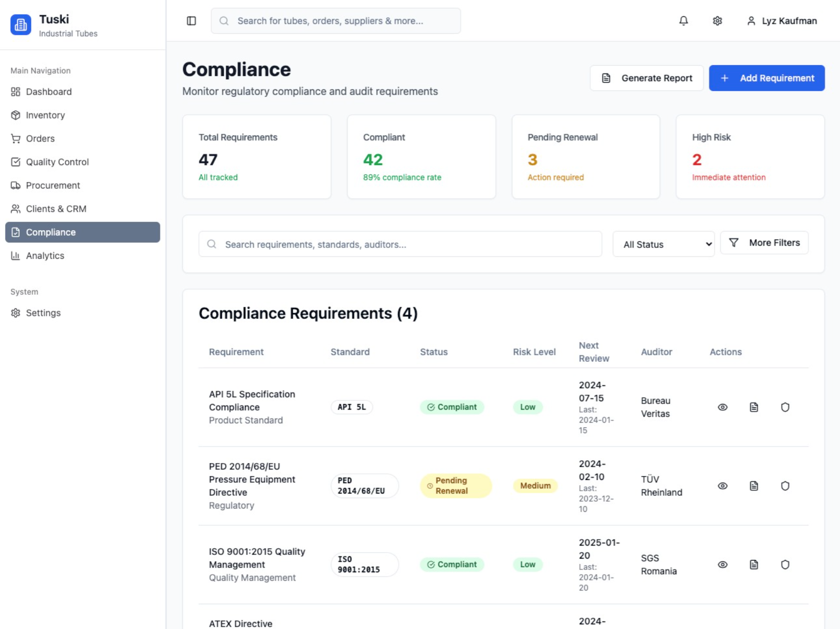Click Lyz Kaufman user name
Image resolution: width=840 pixels, height=629 pixels.
pyautogui.click(x=789, y=21)
